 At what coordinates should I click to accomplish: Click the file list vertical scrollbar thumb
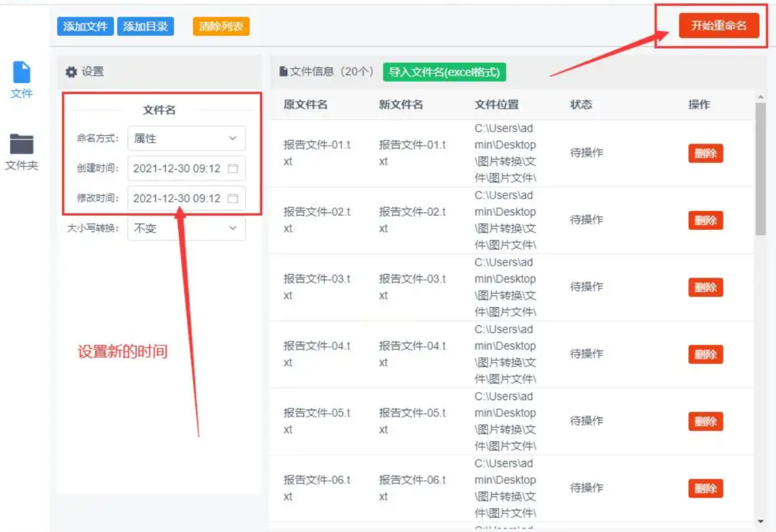(x=761, y=169)
